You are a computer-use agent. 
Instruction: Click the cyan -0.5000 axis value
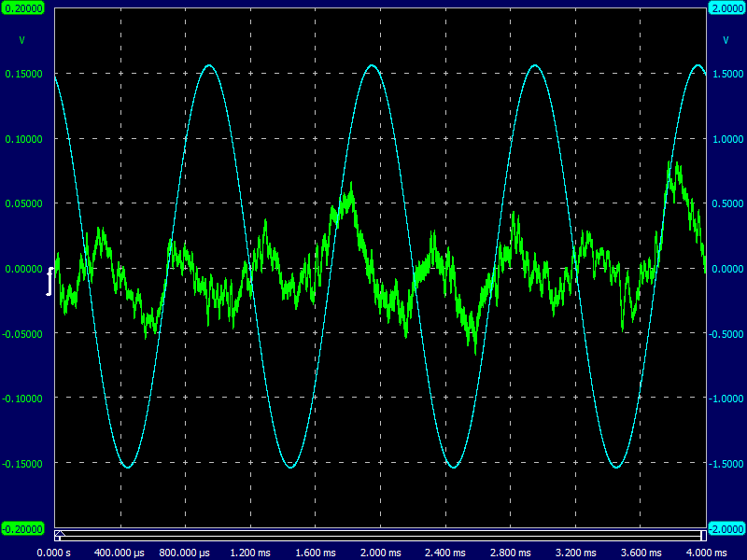(x=726, y=334)
